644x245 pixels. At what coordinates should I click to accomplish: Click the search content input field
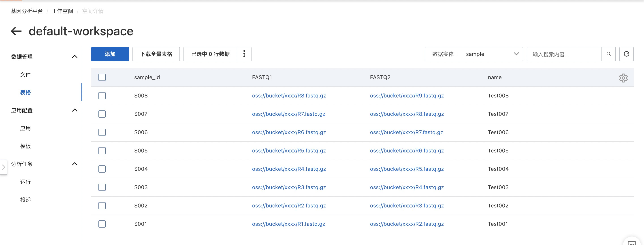(564, 54)
